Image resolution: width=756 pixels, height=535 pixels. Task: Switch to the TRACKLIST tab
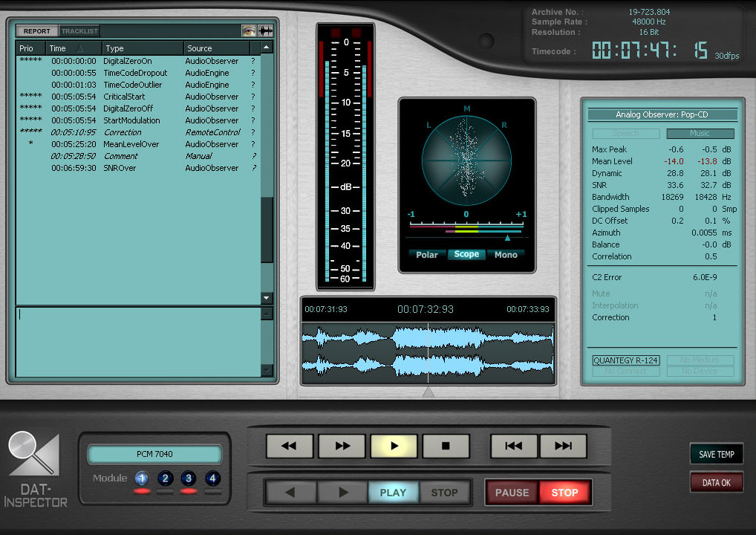(x=79, y=31)
